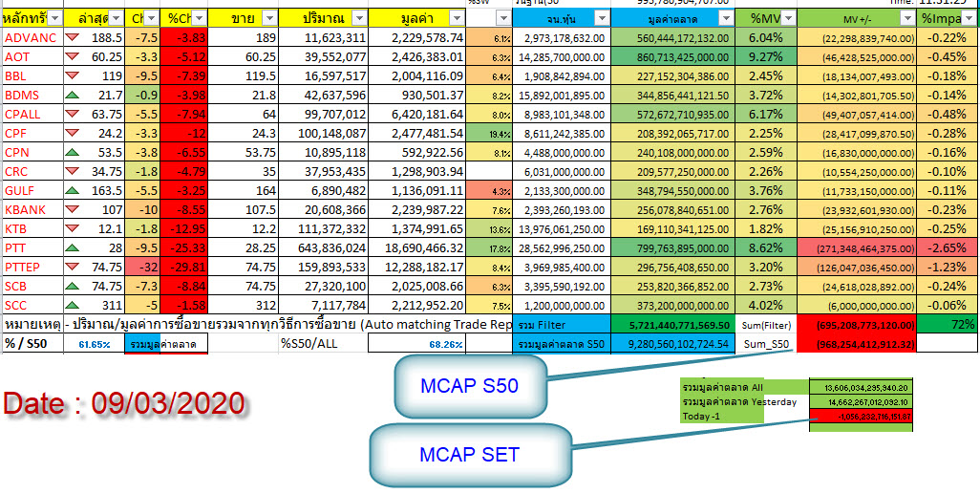Click MV change cell (126,047,036,450.00)
The height and width of the screenshot is (494, 980).
pos(857,267)
